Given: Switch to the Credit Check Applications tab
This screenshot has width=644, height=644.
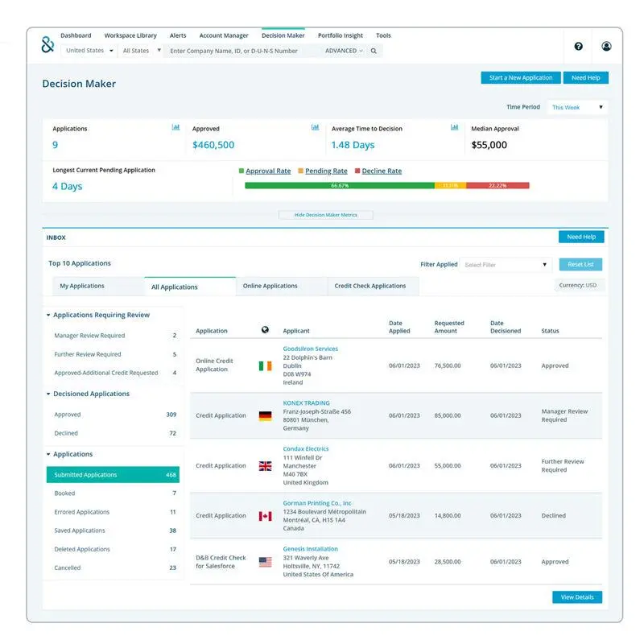Looking at the screenshot, I should coord(374,286).
